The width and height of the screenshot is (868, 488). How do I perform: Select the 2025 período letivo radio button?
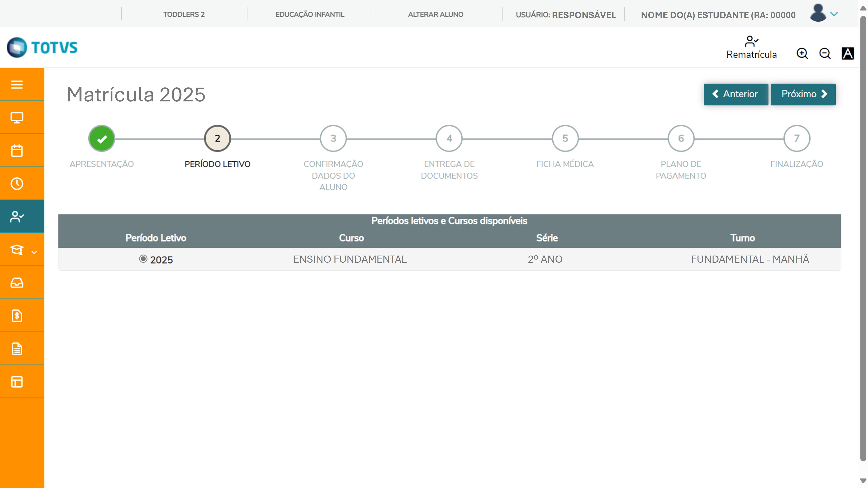point(143,259)
